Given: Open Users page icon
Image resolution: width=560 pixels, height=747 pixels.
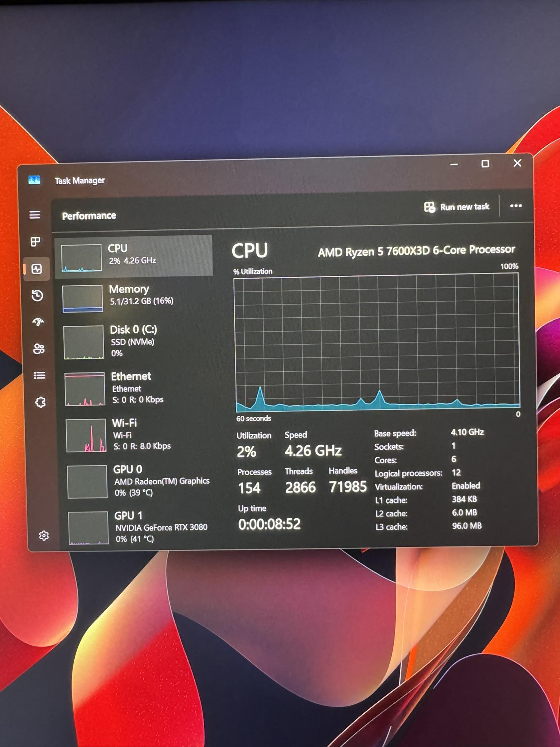Looking at the screenshot, I should click(x=39, y=349).
